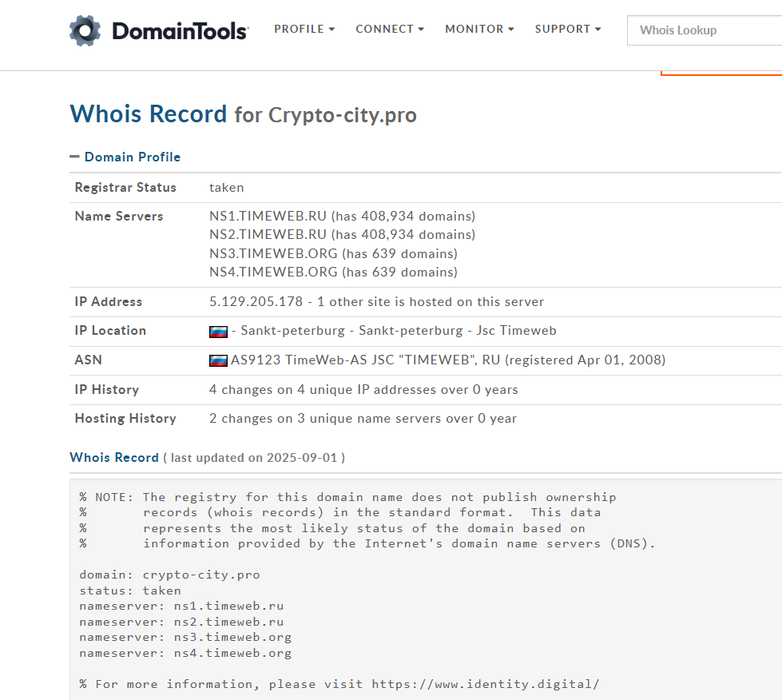Collapse the Domain Profile section
782x700 pixels.
click(125, 157)
